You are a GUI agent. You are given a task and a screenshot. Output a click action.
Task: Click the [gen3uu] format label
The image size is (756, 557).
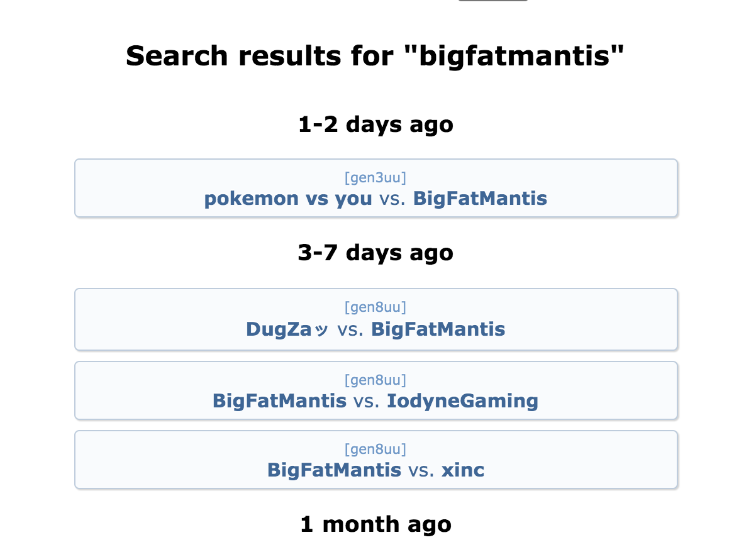(x=375, y=178)
